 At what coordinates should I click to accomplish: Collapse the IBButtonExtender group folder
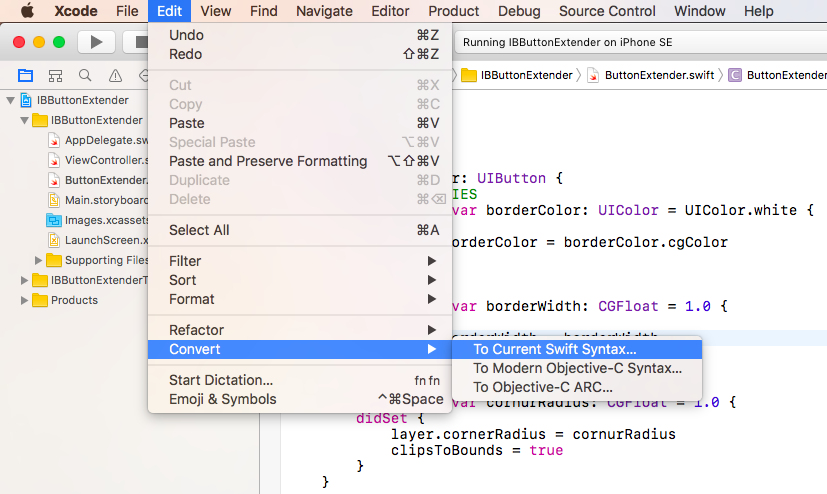tap(24, 120)
